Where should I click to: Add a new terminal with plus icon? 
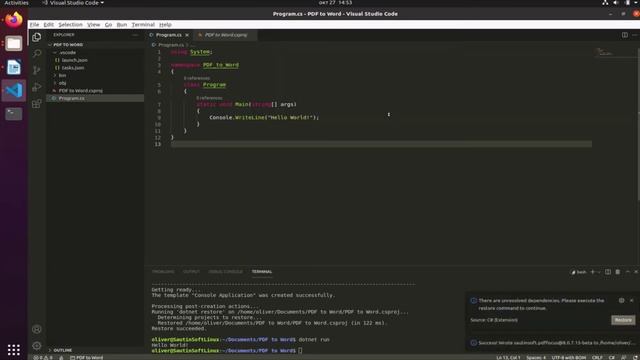(592, 272)
